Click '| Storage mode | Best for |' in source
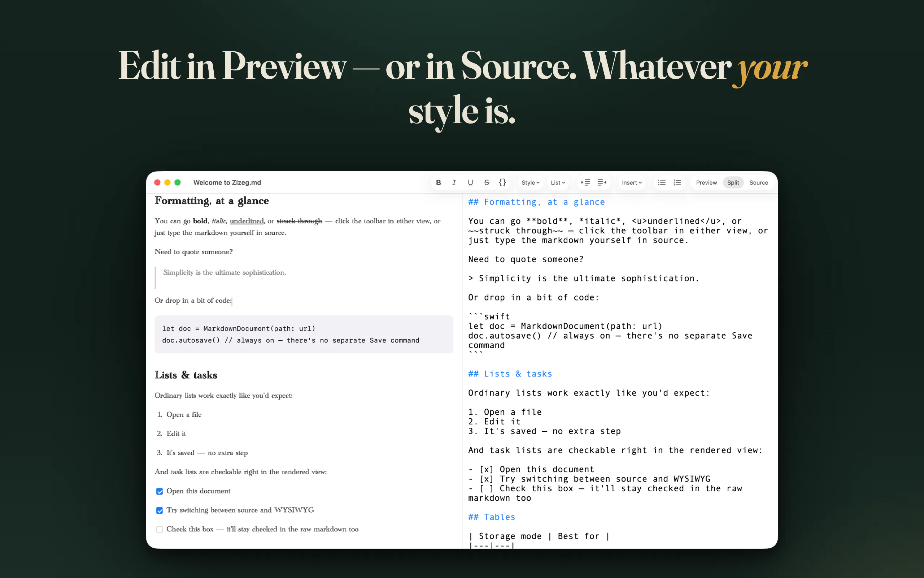The width and height of the screenshot is (924, 578). click(x=539, y=536)
